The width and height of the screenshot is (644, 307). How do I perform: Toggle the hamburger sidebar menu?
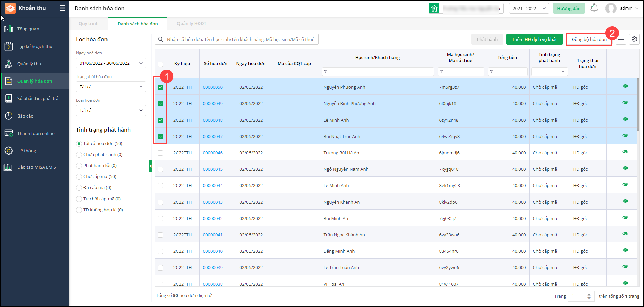click(x=62, y=8)
